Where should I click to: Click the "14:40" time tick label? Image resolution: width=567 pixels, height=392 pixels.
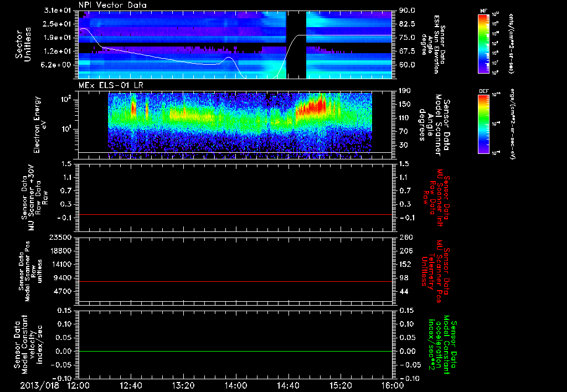pyautogui.click(x=288, y=385)
